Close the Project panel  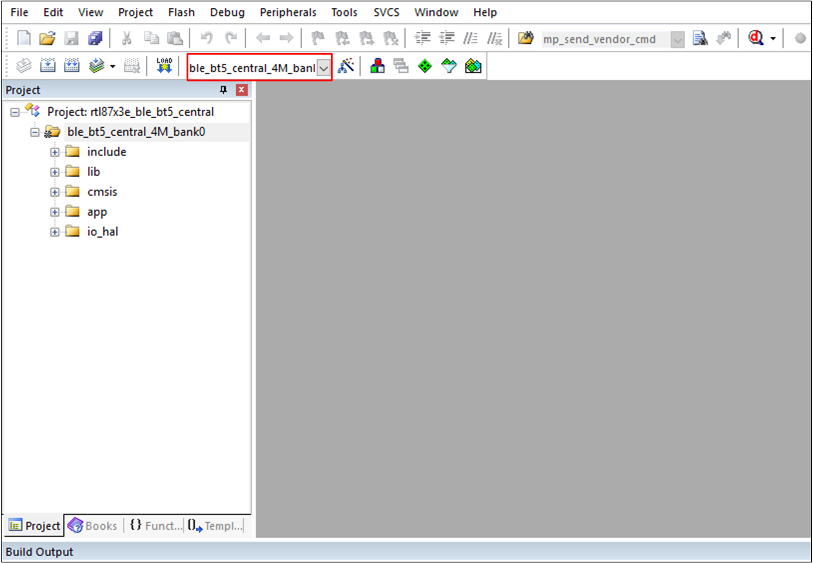pyautogui.click(x=242, y=90)
